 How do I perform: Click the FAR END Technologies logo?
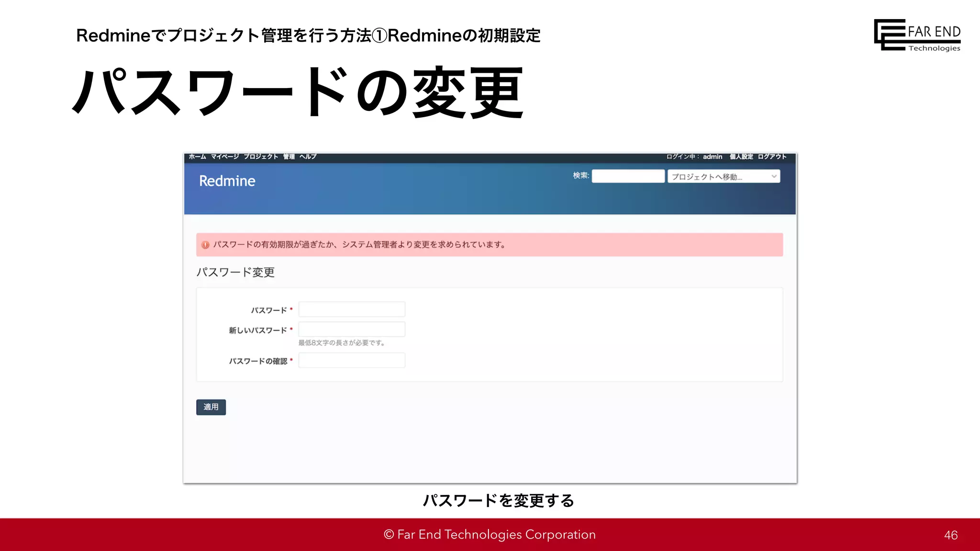tap(917, 35)
